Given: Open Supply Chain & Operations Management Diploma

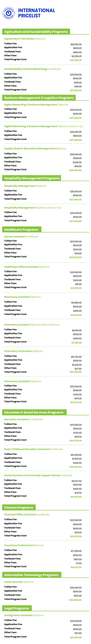Looking at the screenshot, I should (35, 149).
